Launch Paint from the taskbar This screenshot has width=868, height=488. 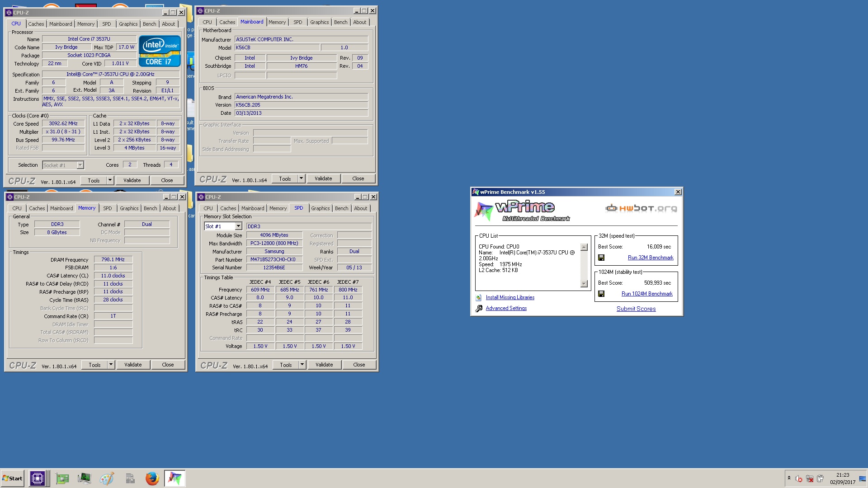coord(107,478)
